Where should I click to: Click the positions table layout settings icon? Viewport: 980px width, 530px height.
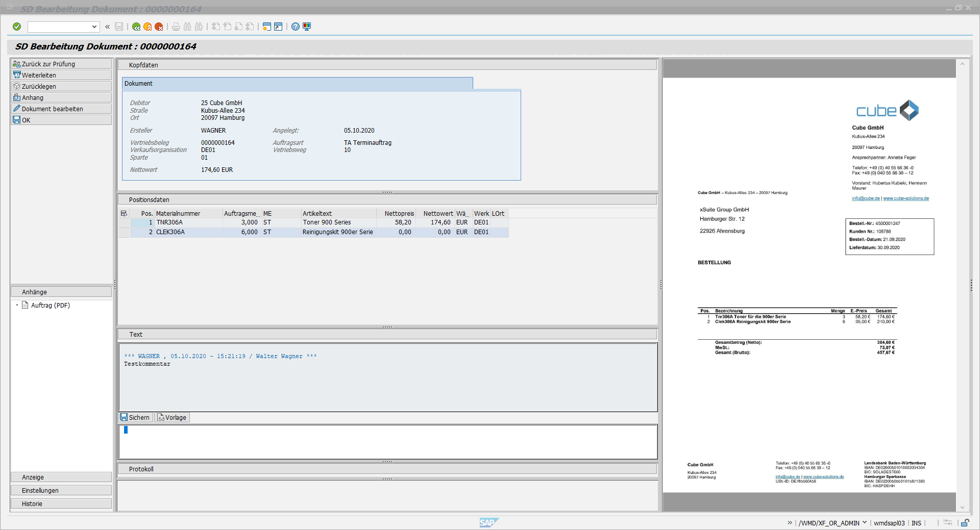pyautogui.click(x=124, y=214)
